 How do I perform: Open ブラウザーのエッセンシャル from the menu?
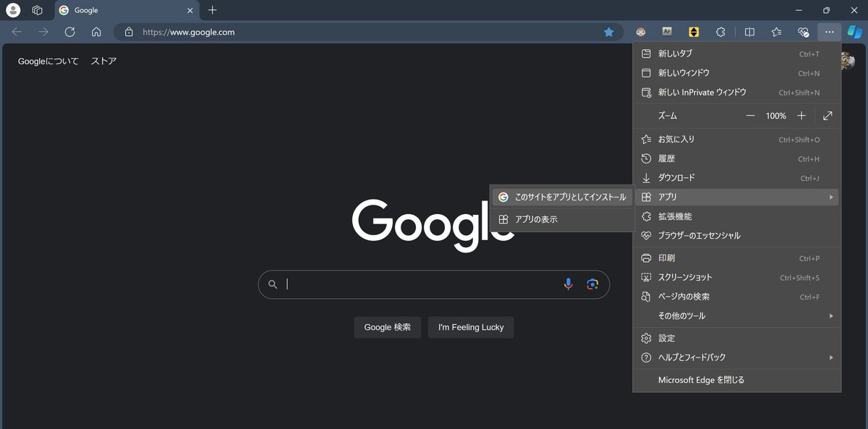[737, 235]
